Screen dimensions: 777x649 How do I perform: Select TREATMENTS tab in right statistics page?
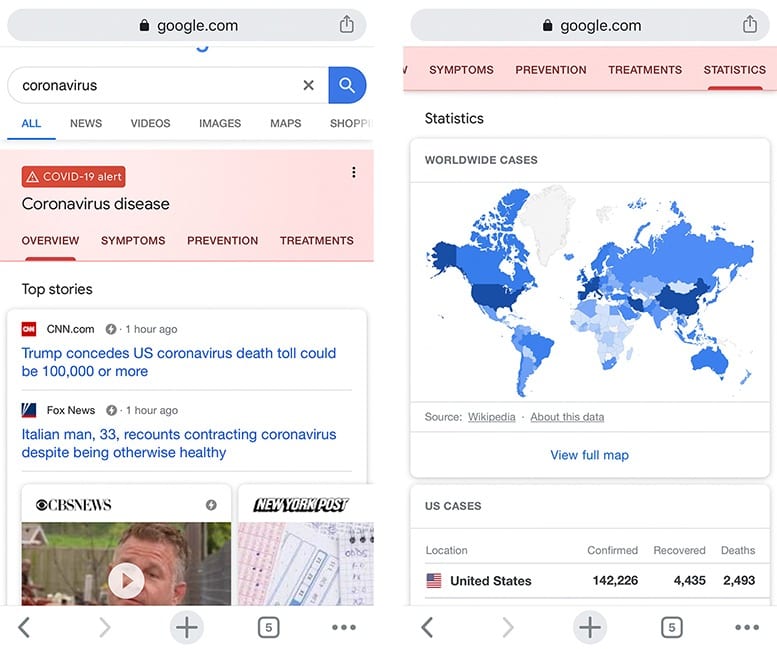point(645,70)
